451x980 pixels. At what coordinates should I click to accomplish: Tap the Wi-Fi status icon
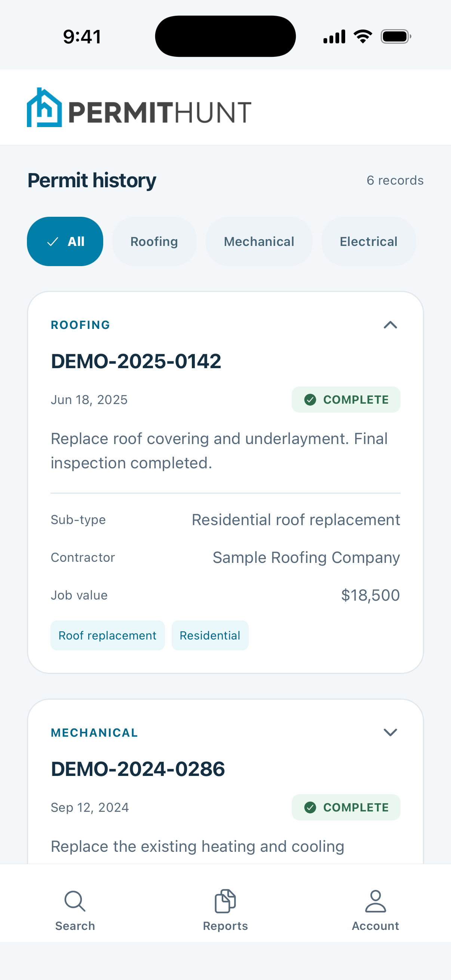click(363, 37)
